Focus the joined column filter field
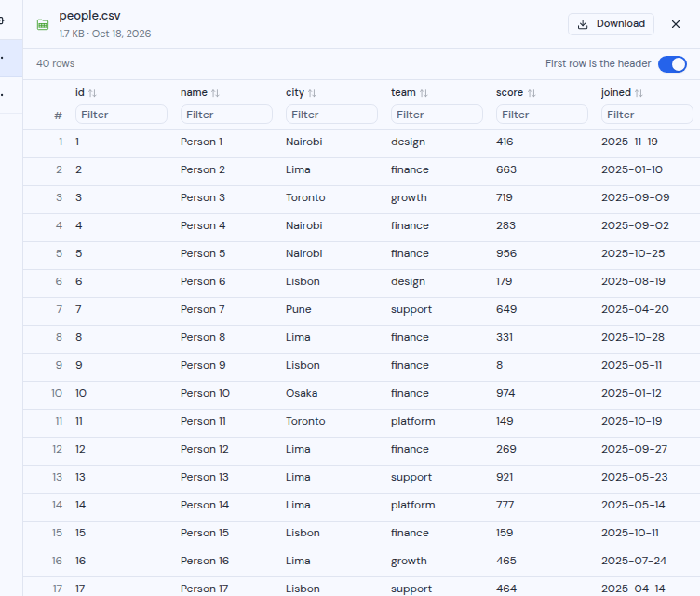This screenshot has width=700, height=596. click(x=647, y=115)
